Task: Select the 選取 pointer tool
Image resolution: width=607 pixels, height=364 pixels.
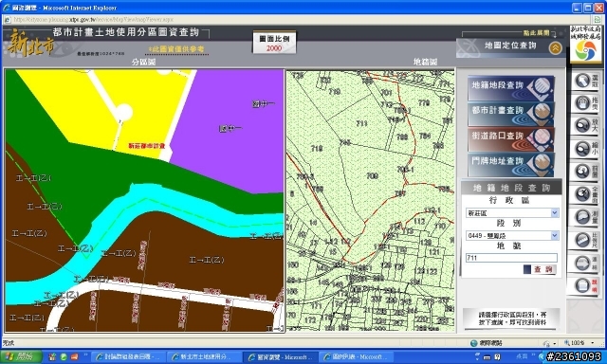Action: pos(586,82)
